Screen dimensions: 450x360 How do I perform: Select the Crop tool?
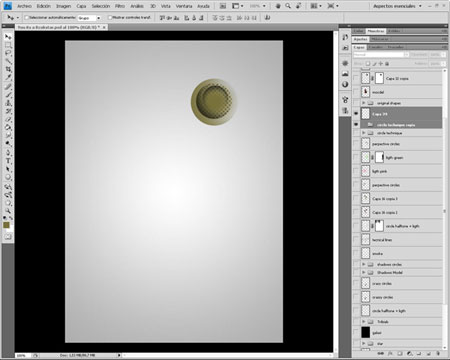(8, 69)
